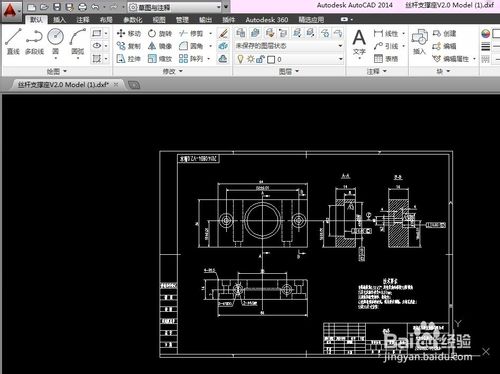
Task: Click the 创建 (Create block) button
Action: click(444, 33)
